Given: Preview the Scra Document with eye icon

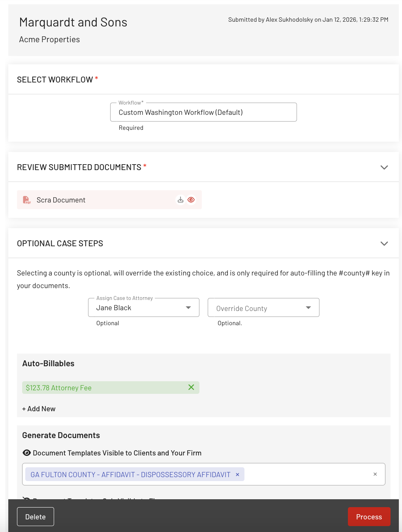Looking at the screenshot, I should tap(191, 200).
